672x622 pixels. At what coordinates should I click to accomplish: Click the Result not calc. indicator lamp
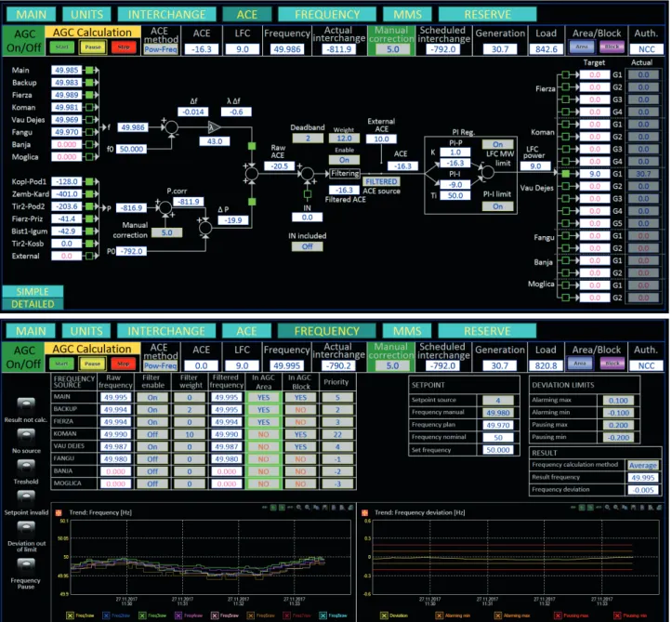26,405
